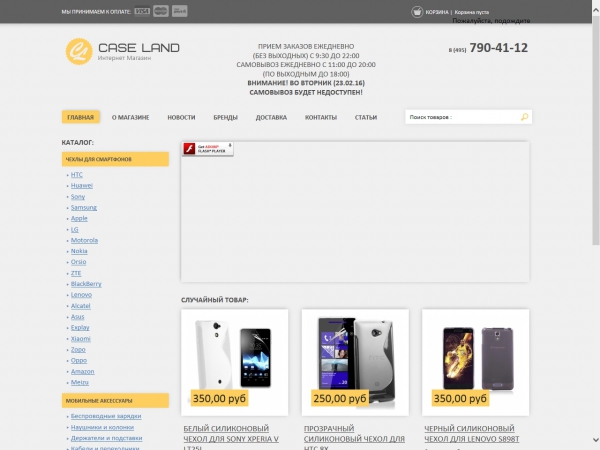Open the Alcatel cases link
This screenshot has width=600, height=450.
pos(80,306)
